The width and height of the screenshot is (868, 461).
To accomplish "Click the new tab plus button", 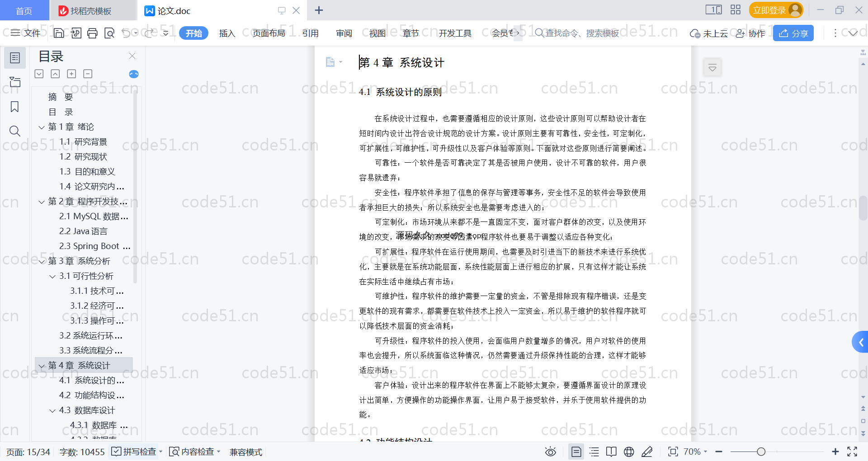I will coord(319,10).
